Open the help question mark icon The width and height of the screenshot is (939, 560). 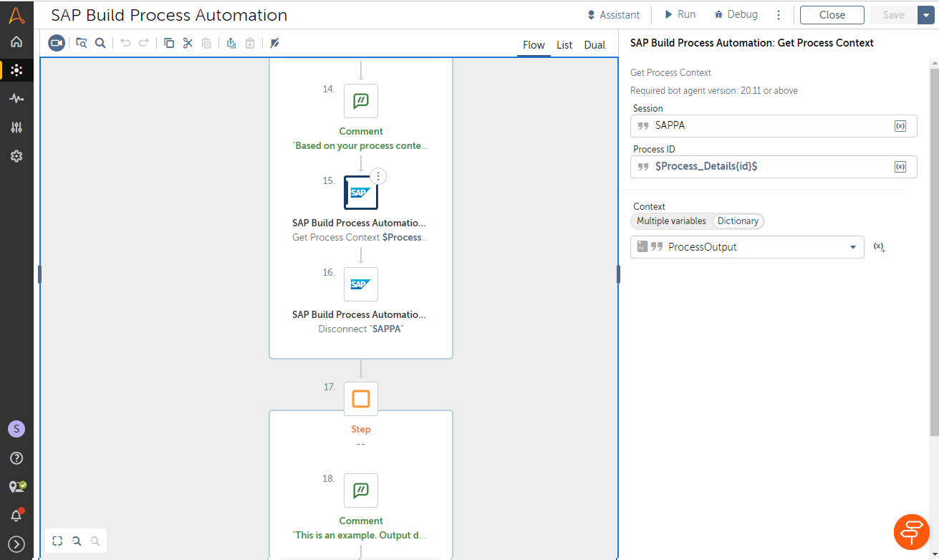click(16, 458)
